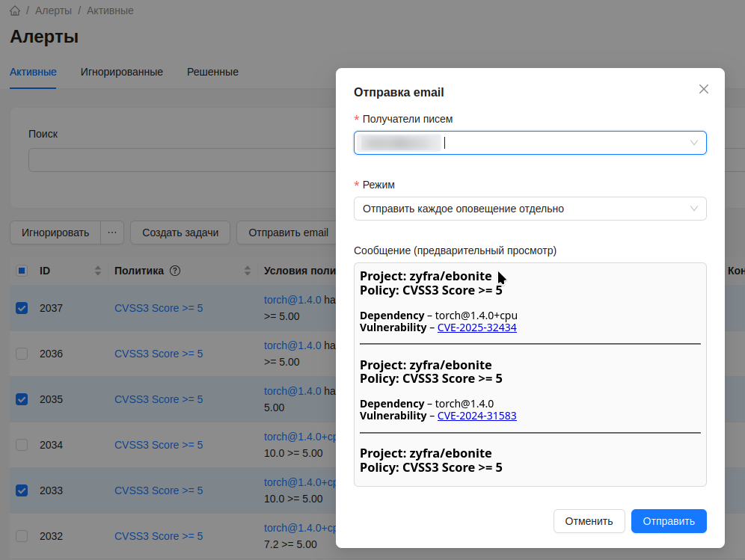Screen dimensions: 745x560
Task: Open the Алерты breadcrumb link
Action: coord(53,10)
